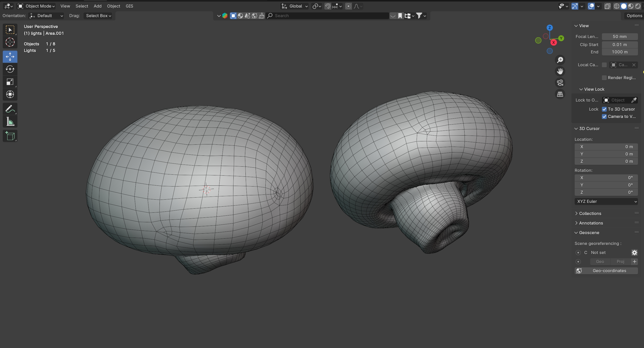Open the GIS menu
644x348 pixels.
point(129,6)
